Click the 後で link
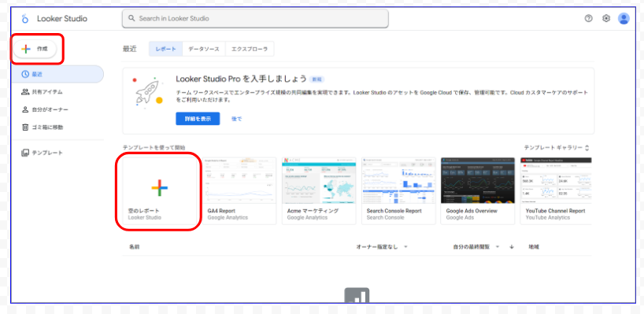The height and width of the screenshot is (314, 644). coord(236,119)
